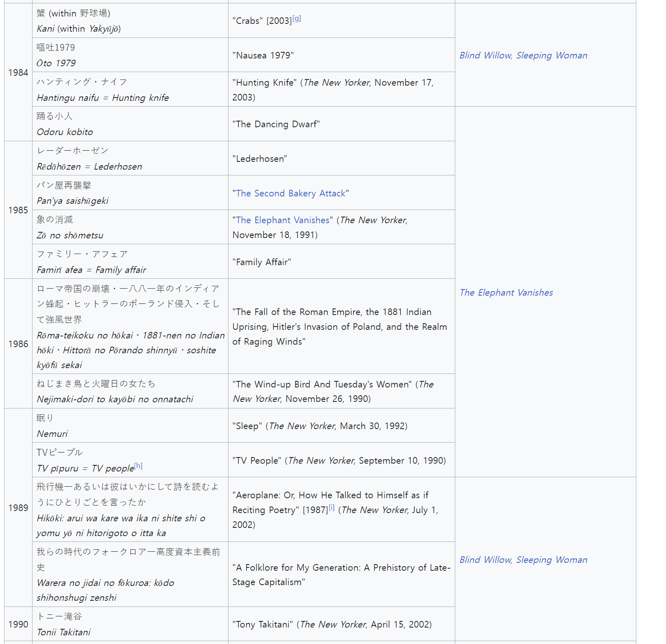The width and height of the screenshot is (666, 644).
Task: Click Nejimaki-dori to kayōbi no onnatachi
Action: pos(115,399)
